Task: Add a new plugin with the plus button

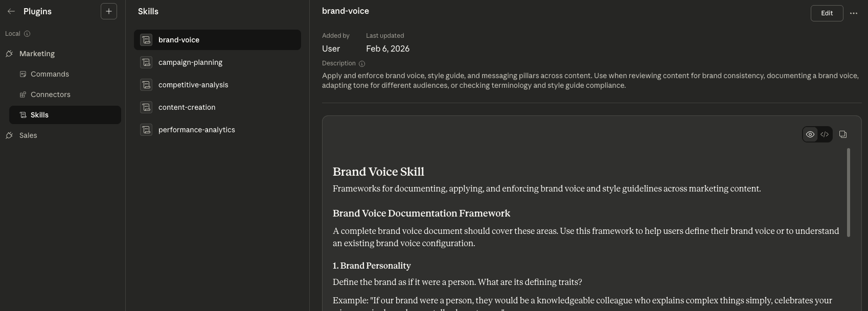Action: click(x=108, y=11)
